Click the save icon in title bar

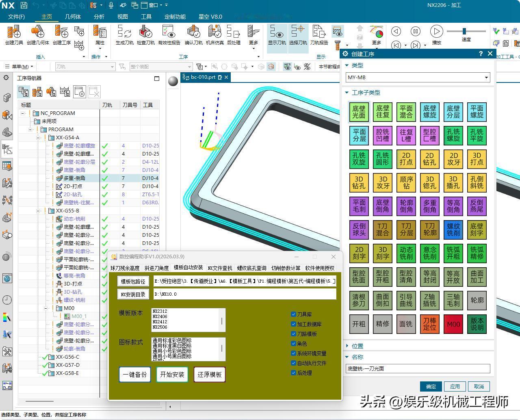click(24, 5)
